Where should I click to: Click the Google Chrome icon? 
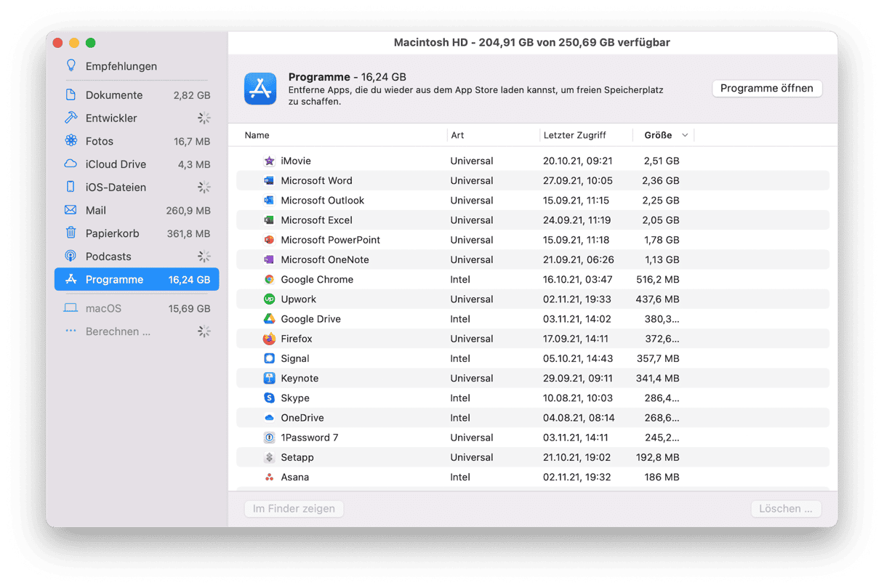[269, 279]
